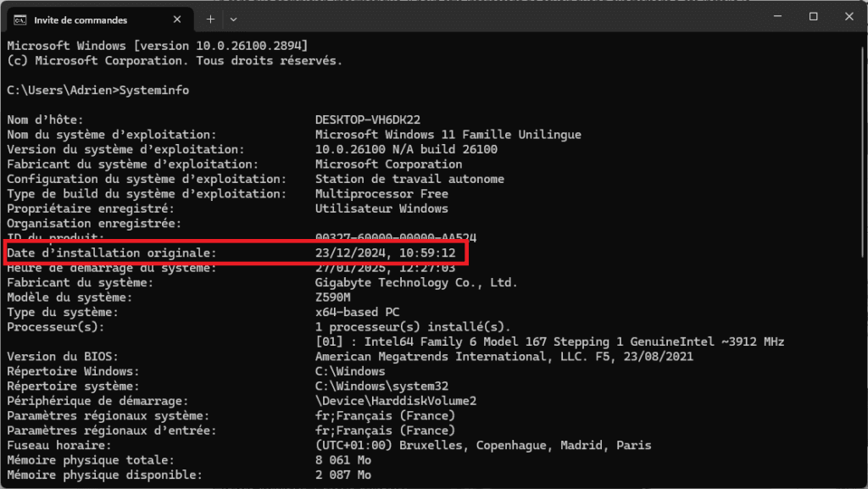Image resolution: width=868 pixels, height=489 pixels.
Task: Click '1 processeur(s) installé(s).' text
Action: (x=413, y=327)
